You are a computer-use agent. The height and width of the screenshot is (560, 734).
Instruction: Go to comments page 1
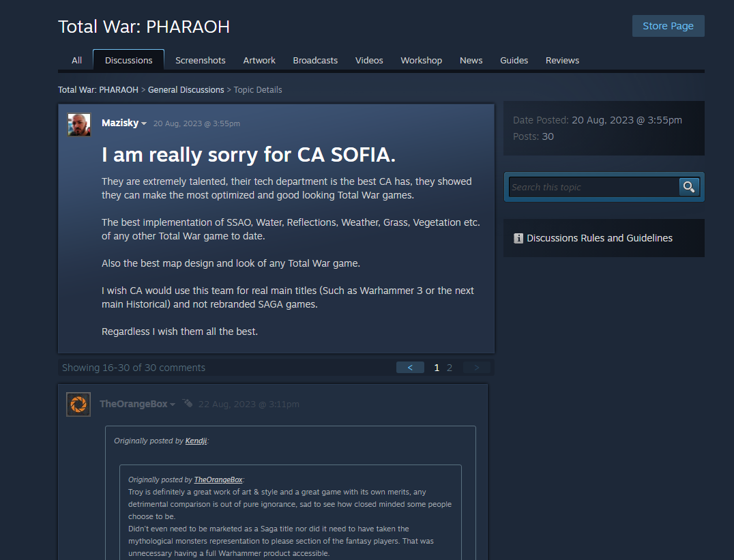click(437, 368)
